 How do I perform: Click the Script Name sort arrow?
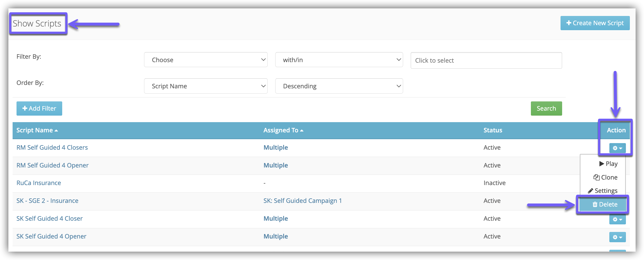[x=56, y=131]
